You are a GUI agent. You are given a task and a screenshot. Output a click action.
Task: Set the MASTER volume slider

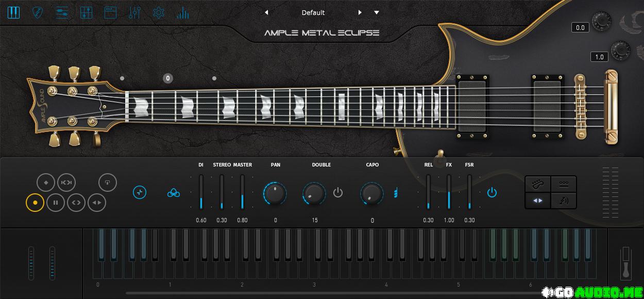point(242,192)
